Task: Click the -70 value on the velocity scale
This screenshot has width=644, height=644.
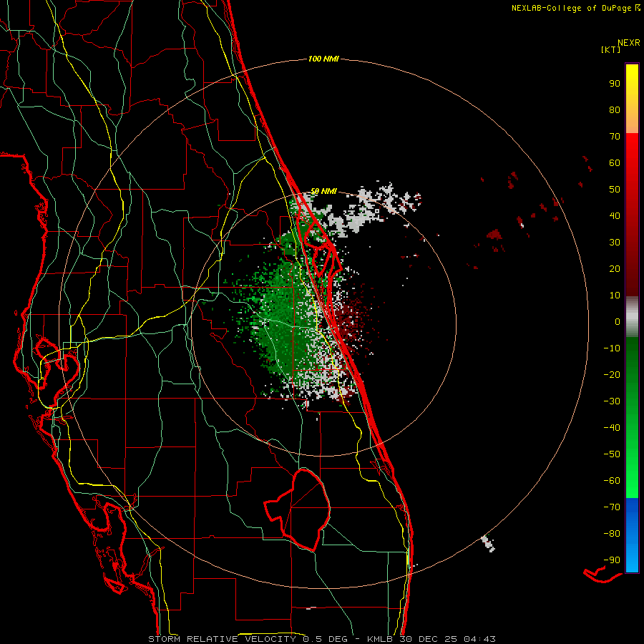Action: click(612, 507)
